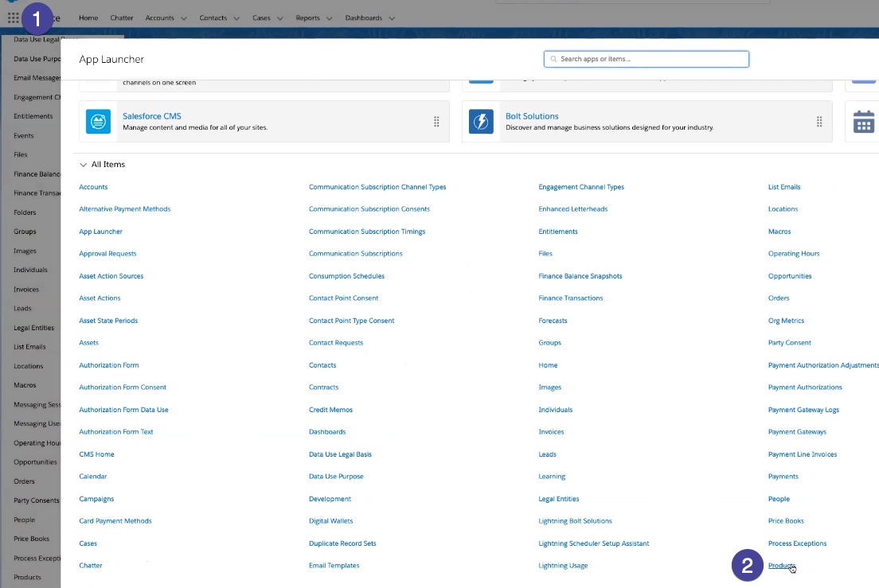Open the Accounts link under All Items
The image size is (879, 588).
[93, 187]
